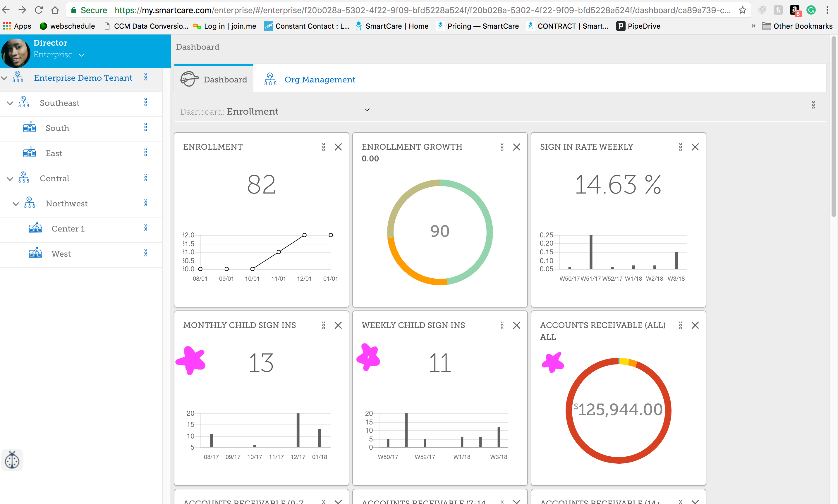Open the webschedule bookmark

(67, 26)
